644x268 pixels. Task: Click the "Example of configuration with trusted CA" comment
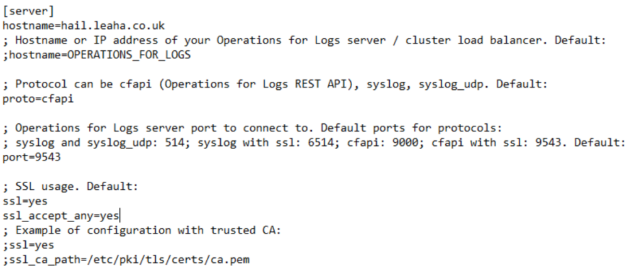pos(142,231)
